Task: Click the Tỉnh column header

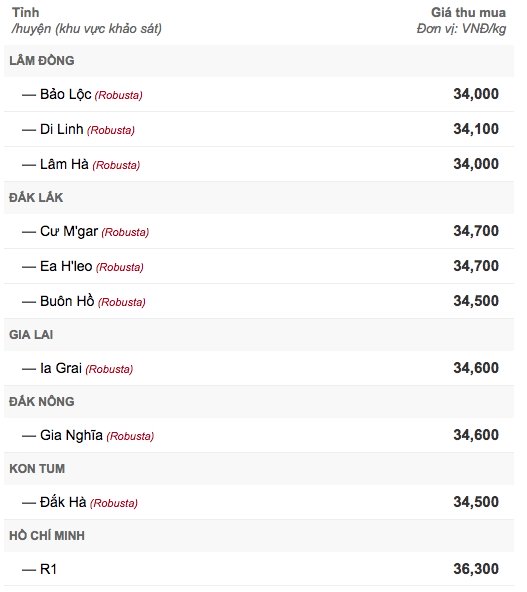Action: tap(25, 12)
